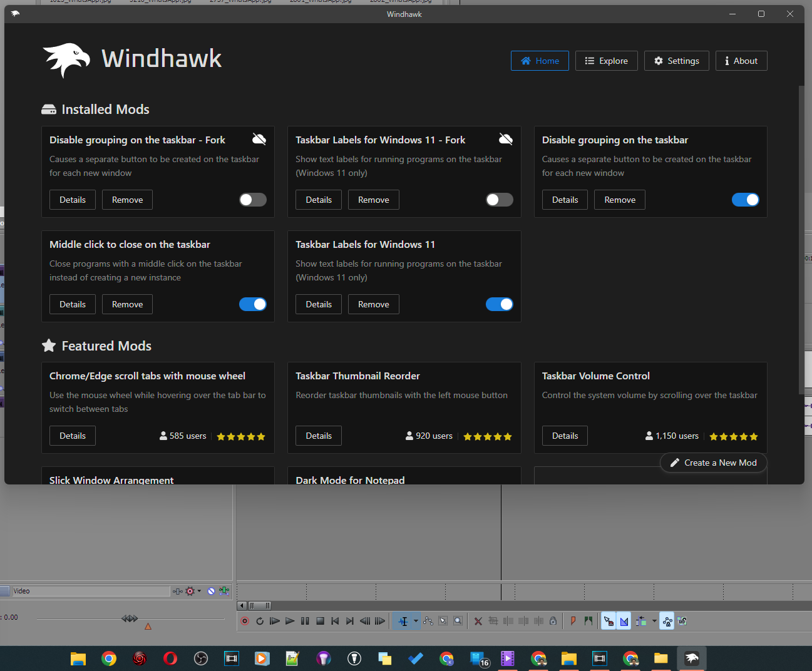Click the red Delete X toolbar icon
This screenshot has height=671, width=812.
click(478, 621)
